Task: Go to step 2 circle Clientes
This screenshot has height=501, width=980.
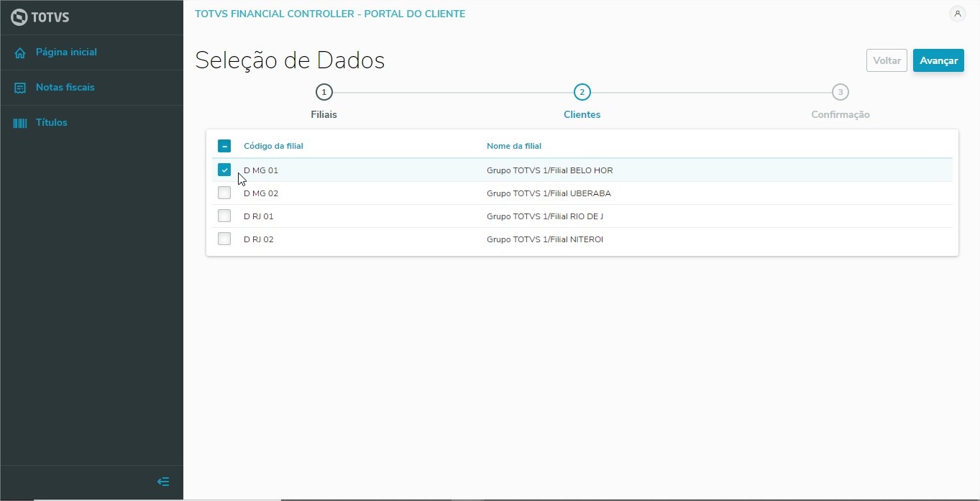Action: click(x=582, y=92)
